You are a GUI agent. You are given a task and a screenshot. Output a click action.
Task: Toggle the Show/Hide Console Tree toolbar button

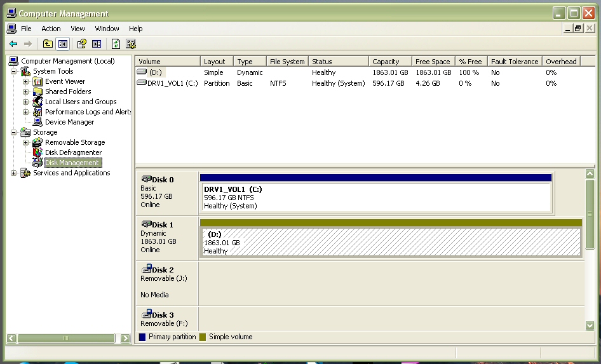click(62, 44)
